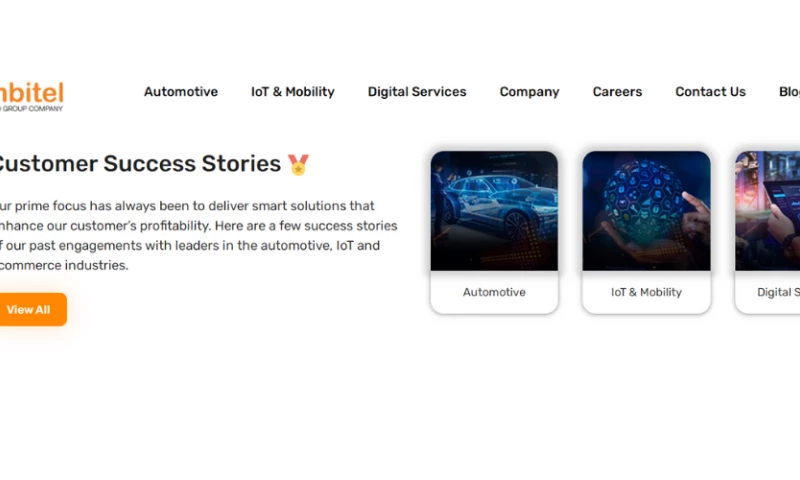Click the Customer Success Stories heading
800x480 pixels.
click(140, 164)
